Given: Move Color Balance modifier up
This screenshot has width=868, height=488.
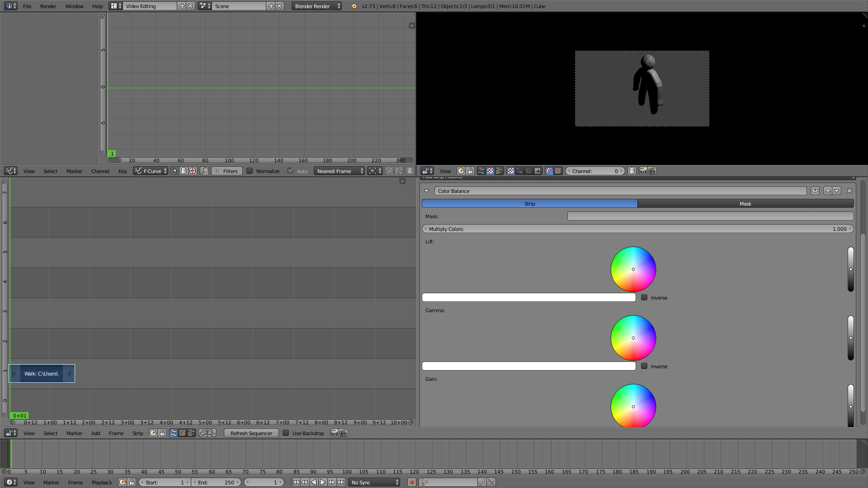Looking at the screenshot, I should point(828,191).
